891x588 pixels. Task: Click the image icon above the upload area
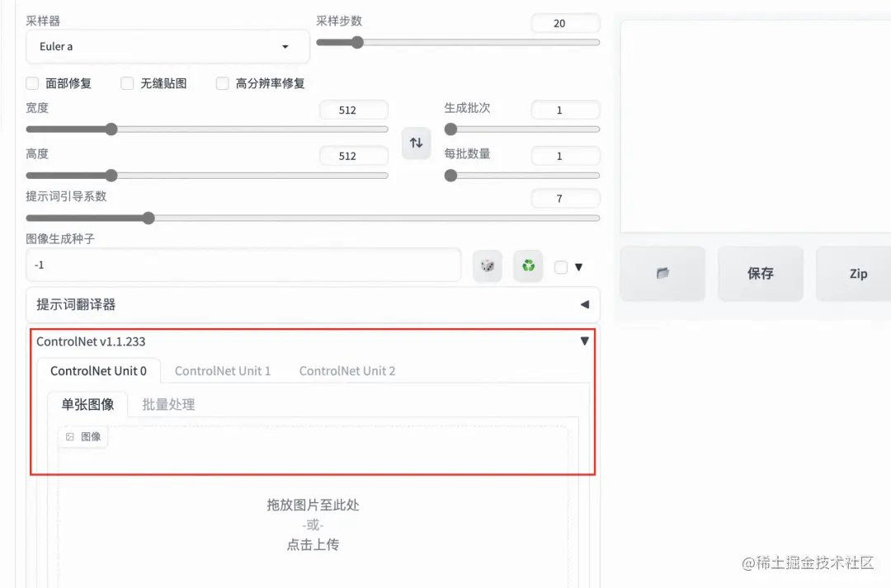82,436
